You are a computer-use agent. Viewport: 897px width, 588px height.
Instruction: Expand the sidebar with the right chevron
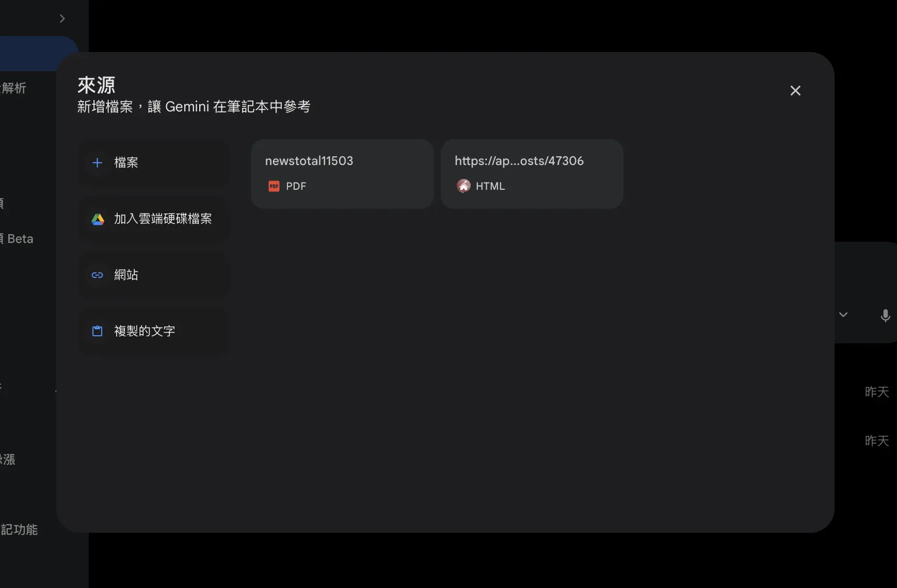(62, 19)
